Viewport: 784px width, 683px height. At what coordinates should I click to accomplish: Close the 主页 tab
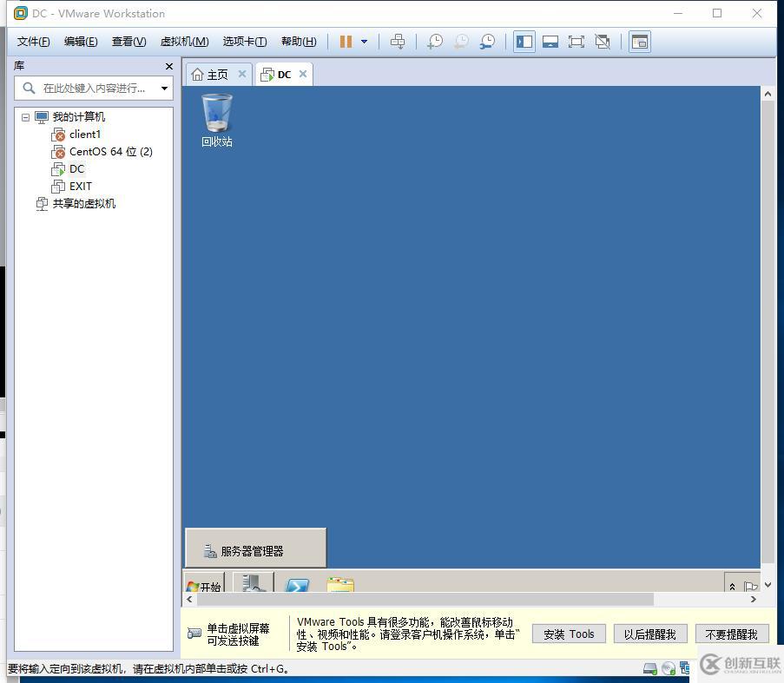(x=242, y=74)
